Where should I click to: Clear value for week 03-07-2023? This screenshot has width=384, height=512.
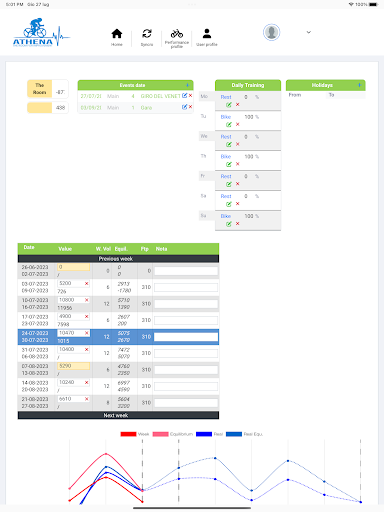86,283
